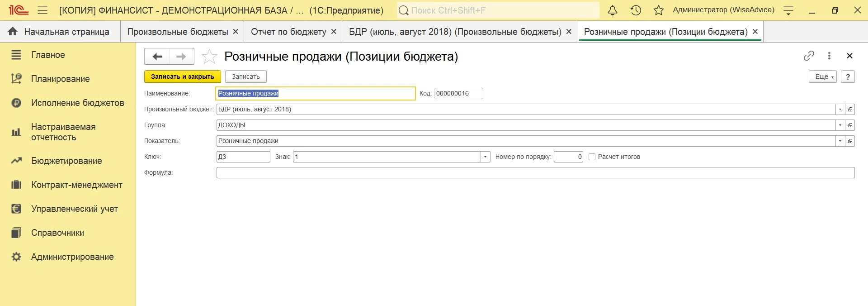Click the Наименование input field
The height and width of the screenshot is (306, 868).
click(316, 93)
